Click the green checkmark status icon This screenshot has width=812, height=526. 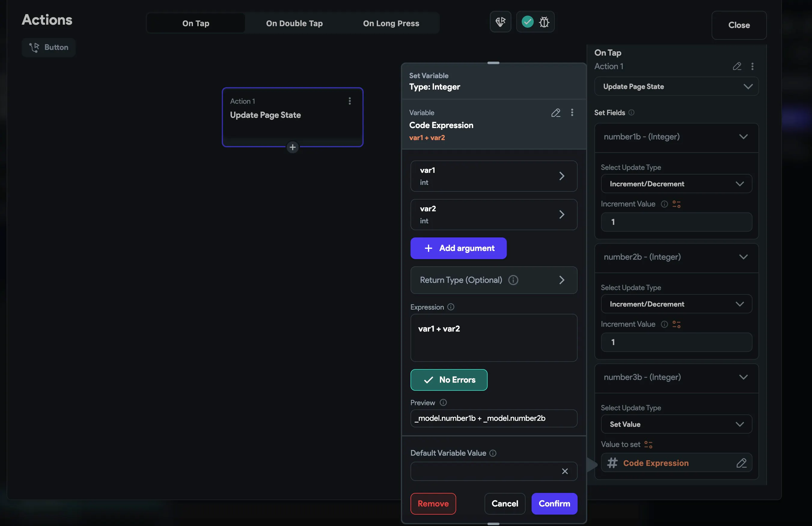[527, 22]
